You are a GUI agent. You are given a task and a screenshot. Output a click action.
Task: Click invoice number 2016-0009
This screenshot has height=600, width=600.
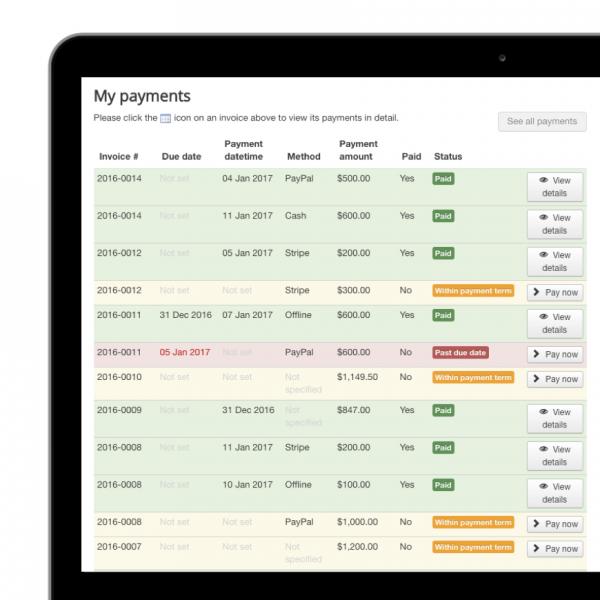119,410
